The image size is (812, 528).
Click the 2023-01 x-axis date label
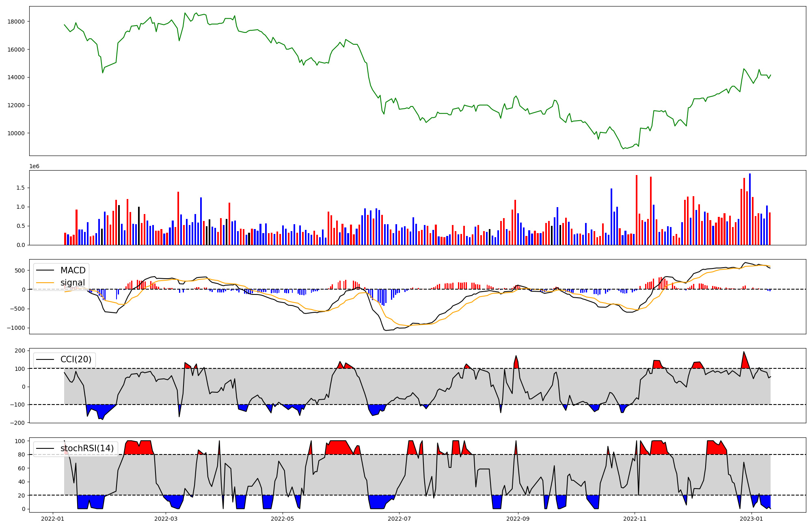pos(752,519)
